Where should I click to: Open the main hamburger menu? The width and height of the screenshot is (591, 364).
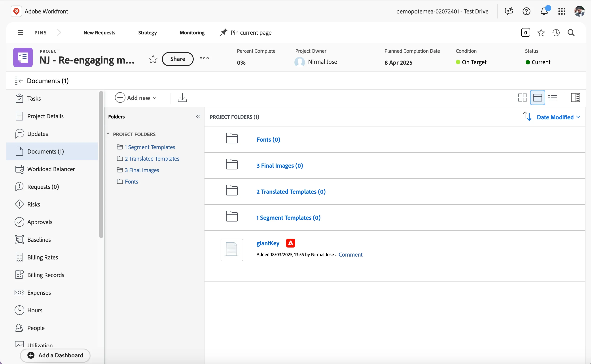pos(20,32)
